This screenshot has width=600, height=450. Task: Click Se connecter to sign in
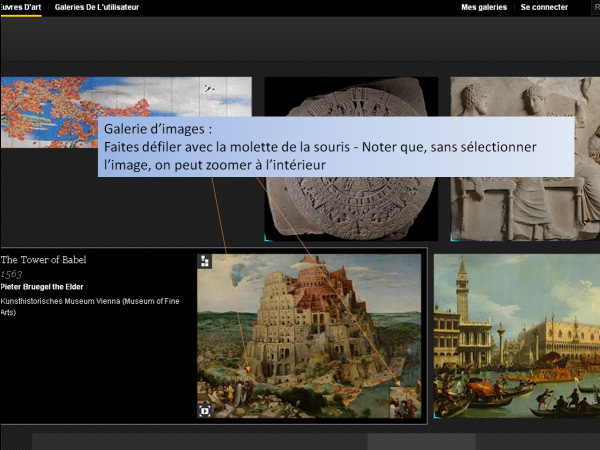(544, 7)
